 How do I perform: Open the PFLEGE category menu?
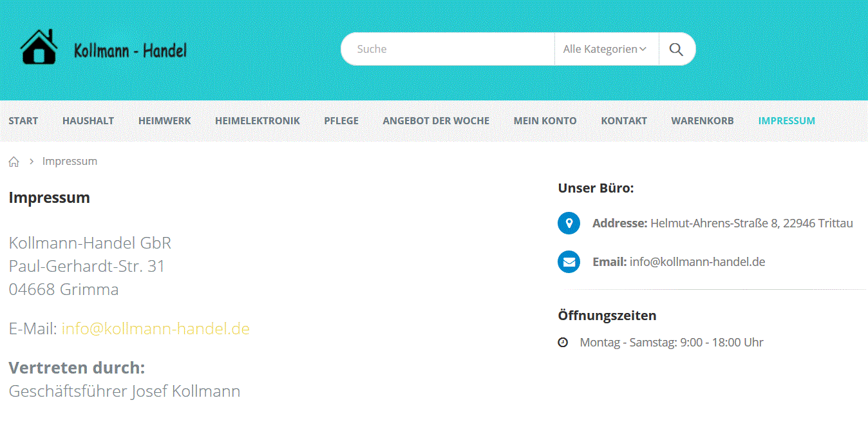(341, 120)
